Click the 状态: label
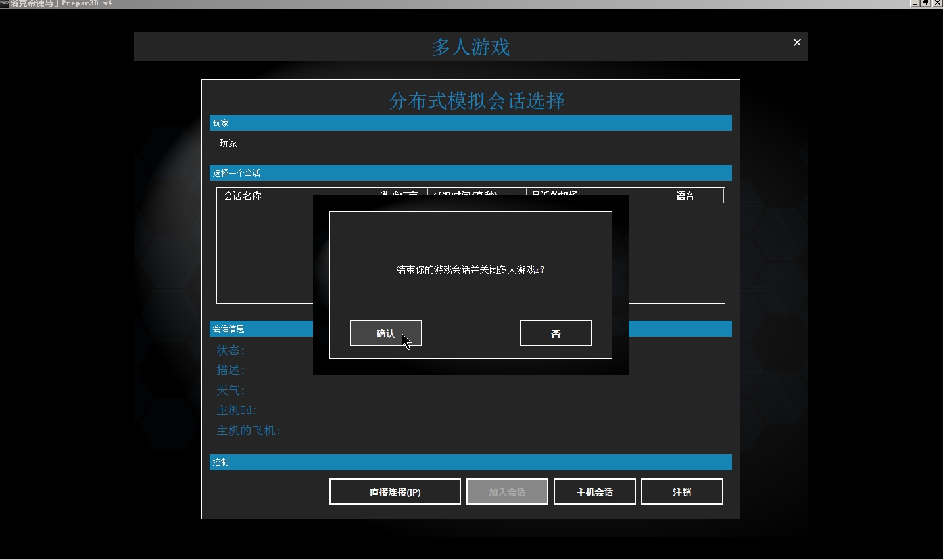The width and height of the screenshot is (943, 560). [231, 350]
